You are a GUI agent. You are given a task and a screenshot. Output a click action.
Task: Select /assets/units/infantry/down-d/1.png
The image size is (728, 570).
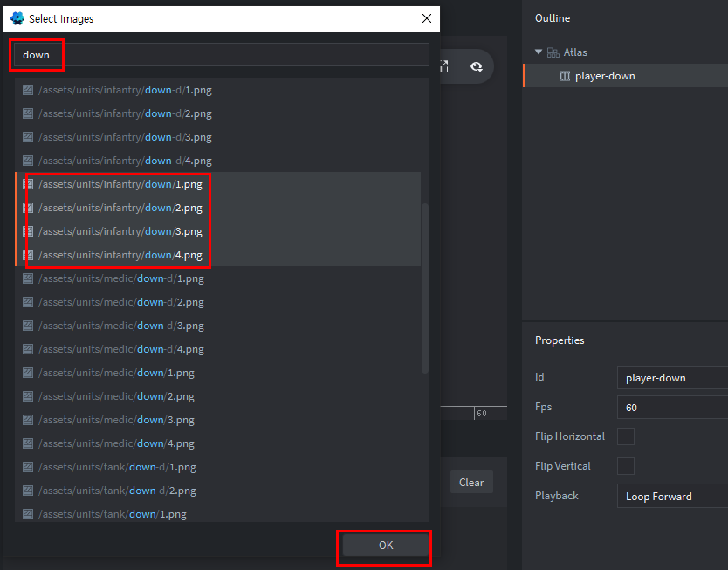(217, 90)
